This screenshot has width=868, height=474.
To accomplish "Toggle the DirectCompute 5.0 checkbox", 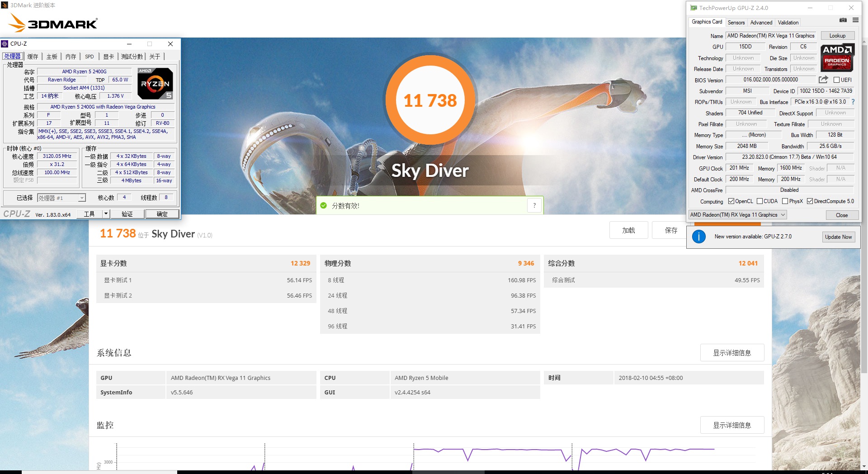I will tap(810, 201).
